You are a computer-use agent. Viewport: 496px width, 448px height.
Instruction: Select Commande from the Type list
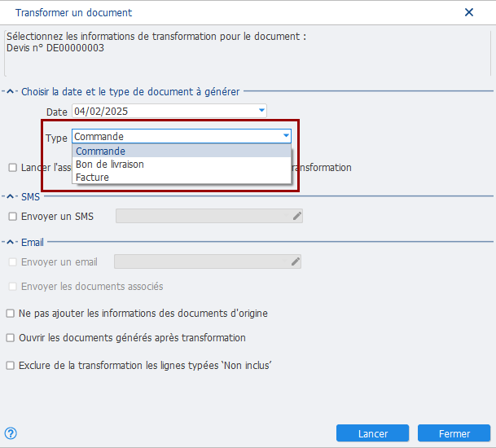tap(100, 152)
